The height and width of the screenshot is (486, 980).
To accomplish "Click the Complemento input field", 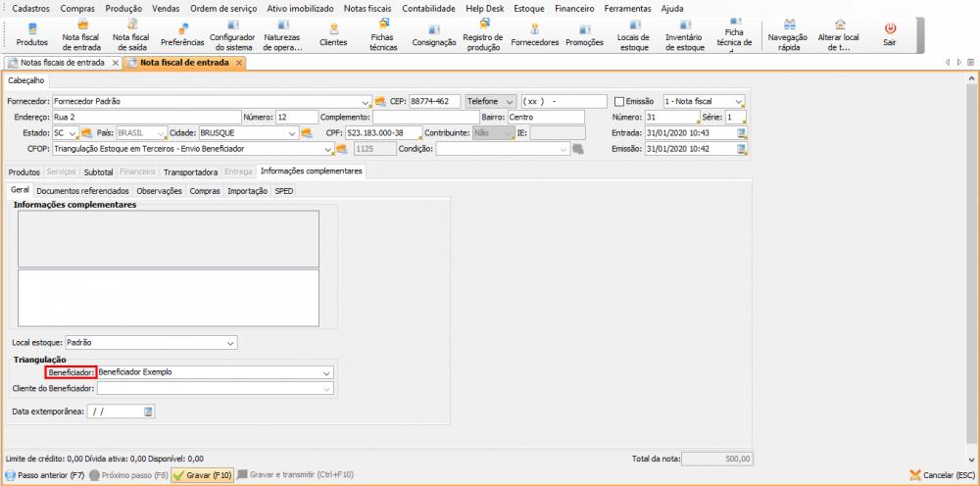I will tap(413, 117).
